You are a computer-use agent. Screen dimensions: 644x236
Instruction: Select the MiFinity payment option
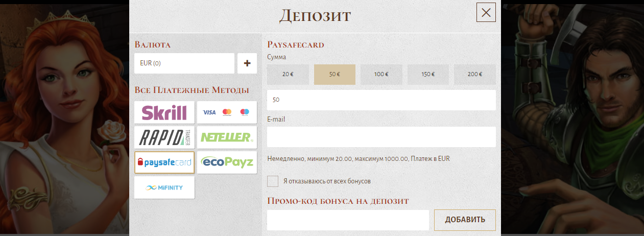point(164,187)
